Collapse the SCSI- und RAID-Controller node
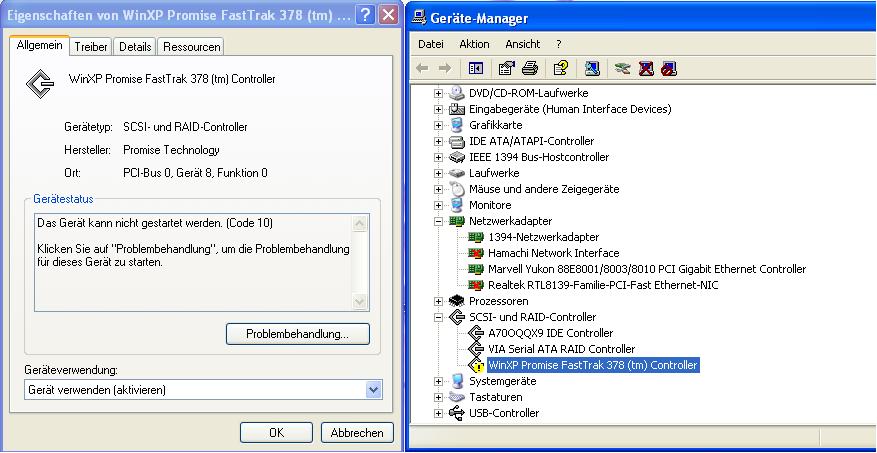Viewport: 877px width, 453px height. (438, 317)
